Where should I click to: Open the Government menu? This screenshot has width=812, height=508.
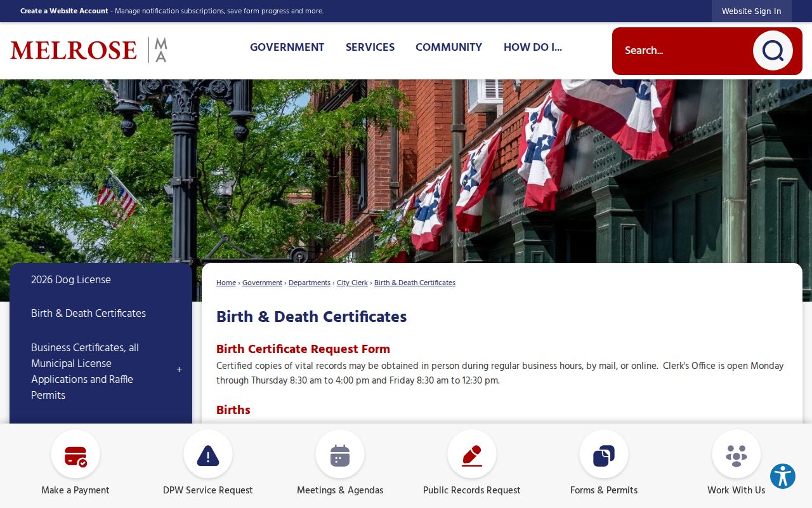tap(287, 47)
